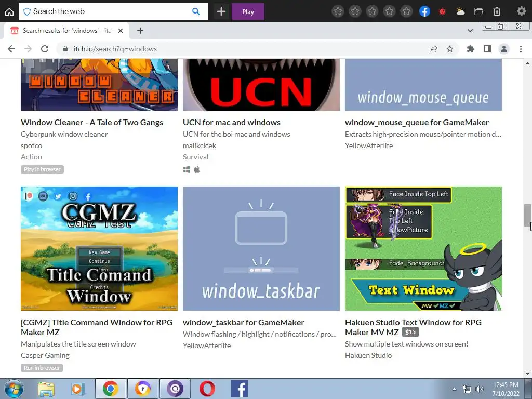532x399 pixels.
Task: Open CGMZ Title Command Window thumbnail
Action: click(x=99, y=248)
